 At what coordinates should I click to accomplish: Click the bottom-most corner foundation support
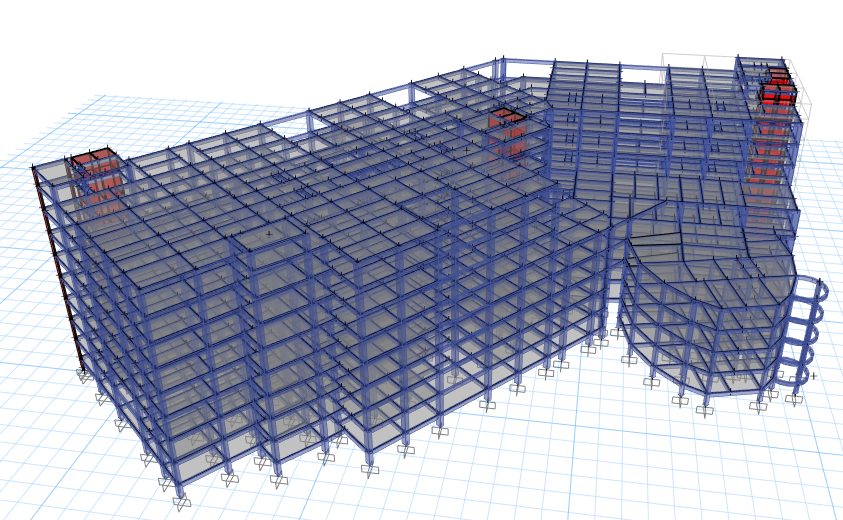181,502
